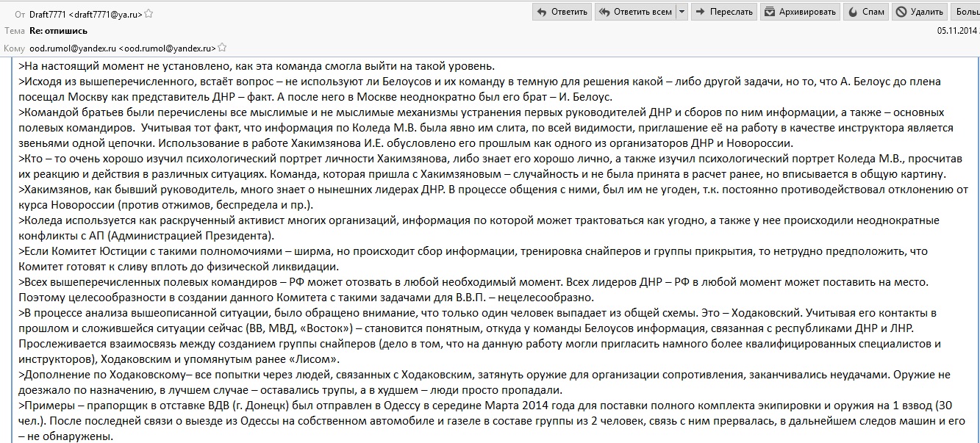Expand the arrow beside Ответить всем
Image resolution: width=980 pixels, height=443 pixels.
pyautogui.click(x=682, y=12)
